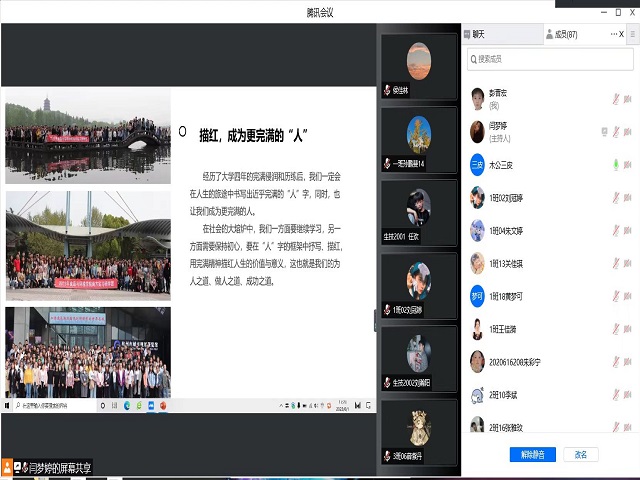The width and height of the screenshot is (640, 480).
Task: Click the camera icon in 1班04朱文婷 row
Action: (x=628, y=231)
